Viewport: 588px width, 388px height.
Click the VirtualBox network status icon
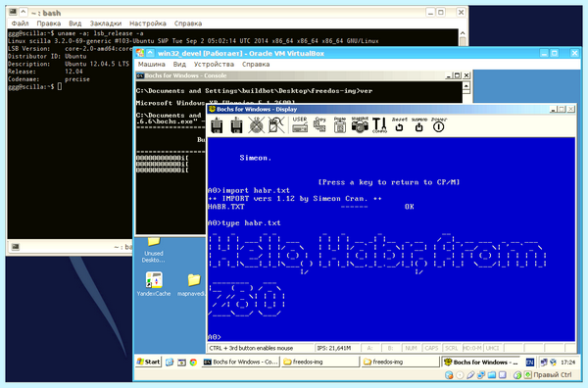(481, 375)
